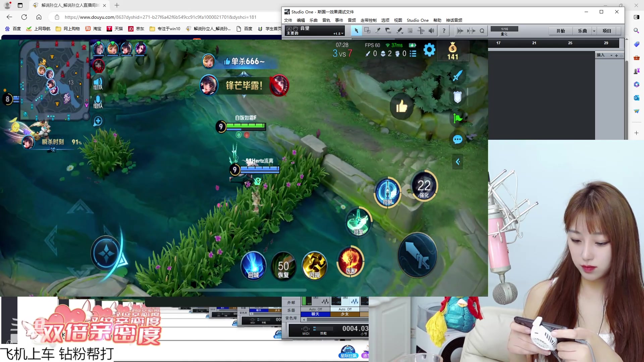The image size is (644, 362).
Task: Click the thumbs-up like button in game
Action: 401,107
